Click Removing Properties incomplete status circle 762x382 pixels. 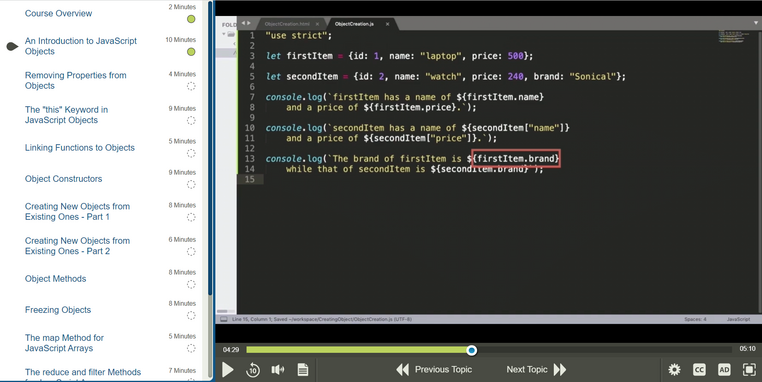pyautogui.click(x=191, y=86)
